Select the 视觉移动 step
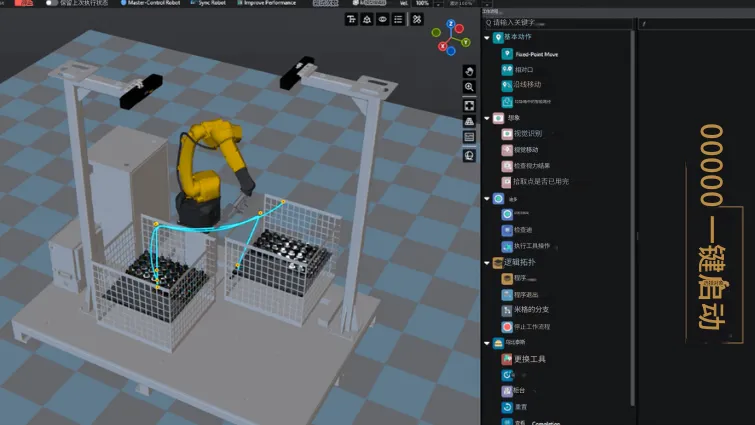The height and width of the screenshot is (425, 755). [x=520, y=150]
